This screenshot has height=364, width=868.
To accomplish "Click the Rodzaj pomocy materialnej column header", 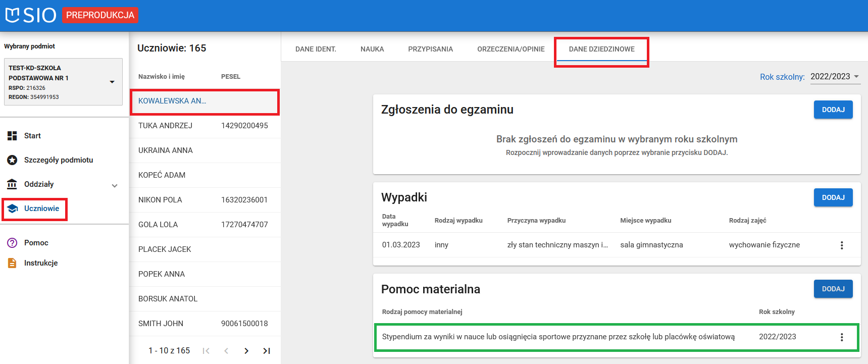I will point(422,312).
